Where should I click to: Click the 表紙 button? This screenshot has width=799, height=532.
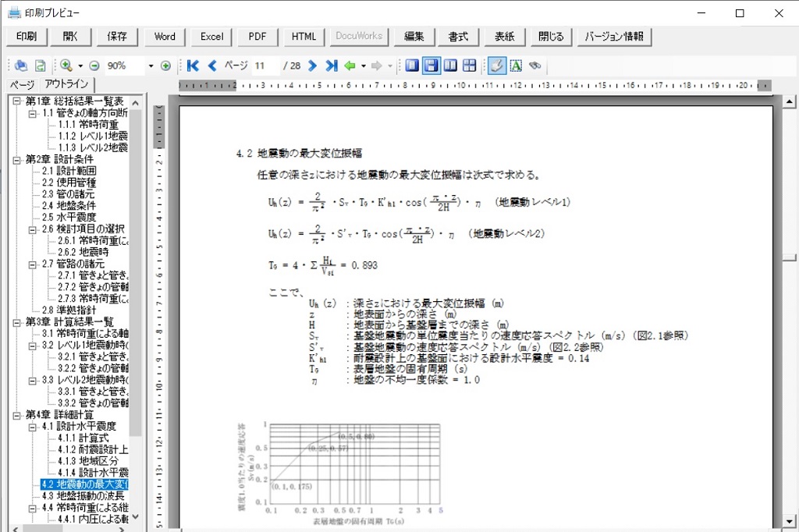tap(505, 37)
